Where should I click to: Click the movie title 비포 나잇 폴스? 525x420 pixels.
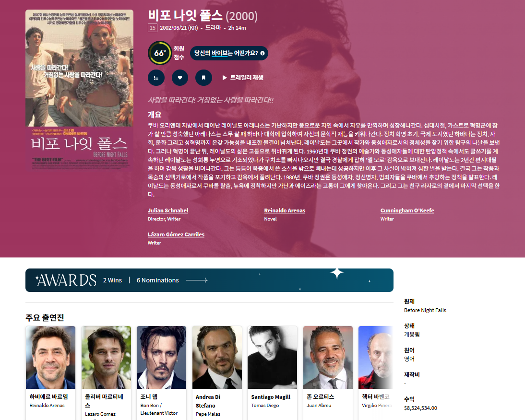(186, 15)
